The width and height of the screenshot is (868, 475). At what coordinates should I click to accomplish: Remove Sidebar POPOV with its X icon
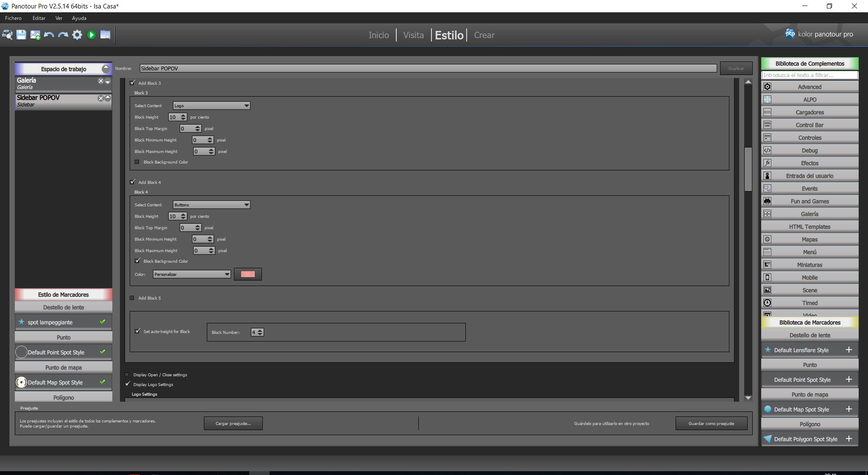coord(100,98)
